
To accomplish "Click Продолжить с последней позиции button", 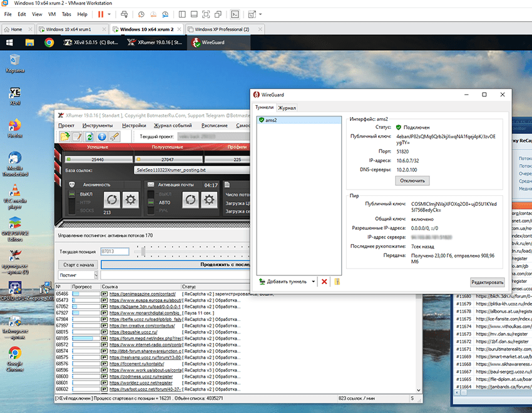I will point(175,265).
